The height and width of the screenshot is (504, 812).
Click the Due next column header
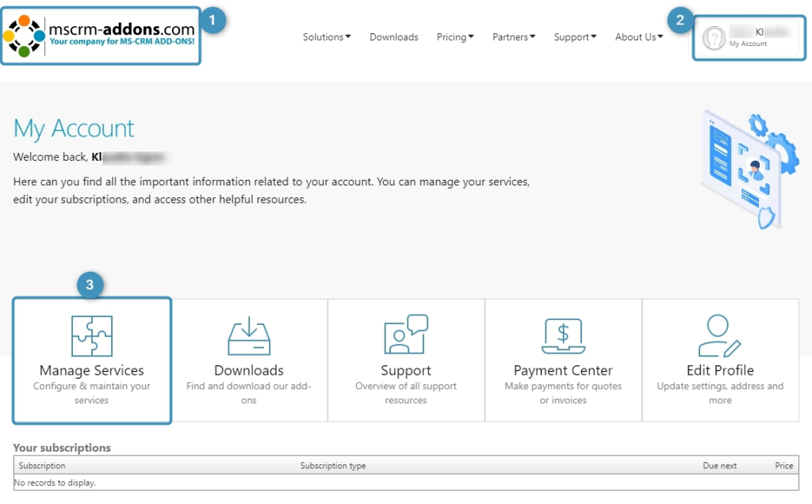tap(719, 465)
